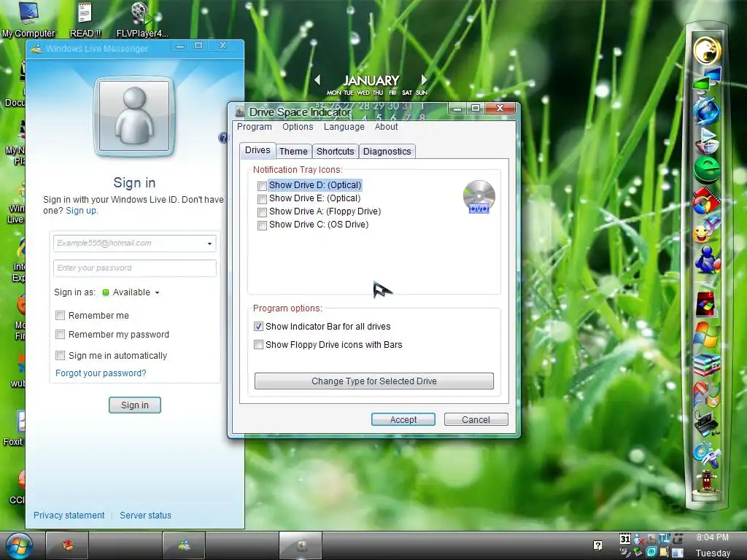Switch to the Theme tab
Image resolution: width=747 pixels, height=560 pixels.
293,152
